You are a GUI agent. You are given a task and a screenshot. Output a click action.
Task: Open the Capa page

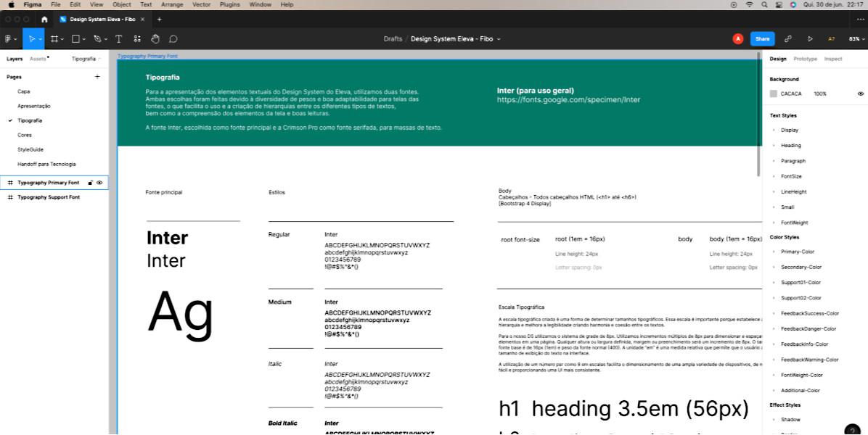click(x=24, y=91)
